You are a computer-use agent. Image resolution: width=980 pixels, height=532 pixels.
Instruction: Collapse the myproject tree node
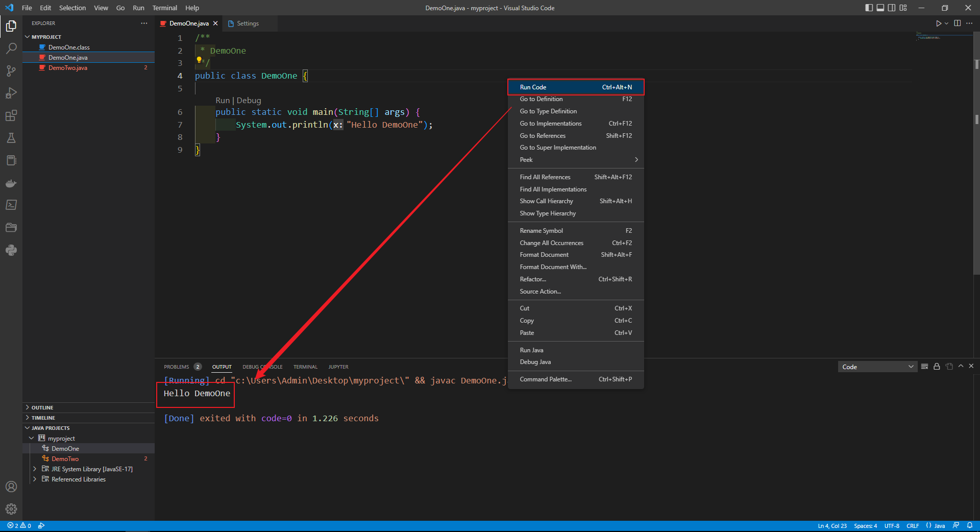pos(32,438)
